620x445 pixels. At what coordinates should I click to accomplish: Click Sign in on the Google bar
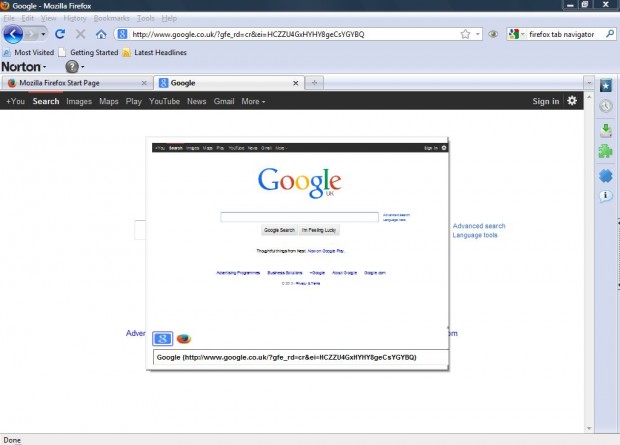click(x=546, y=101)
